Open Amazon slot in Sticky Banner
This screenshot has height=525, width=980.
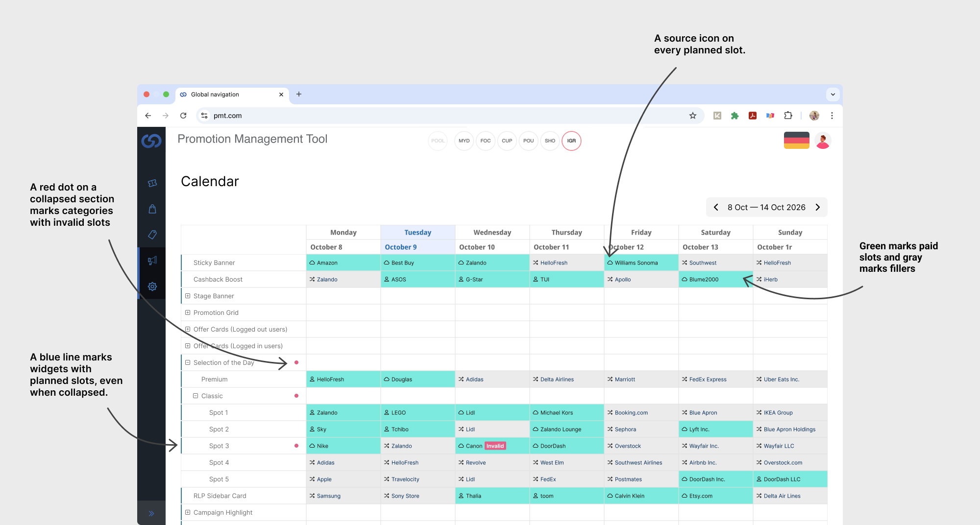pos(343,262)
